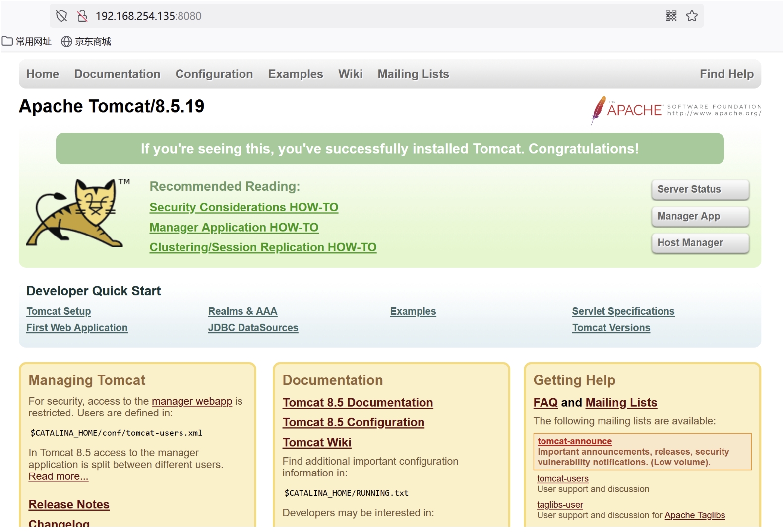Image resolution: width=783 pixels, height=532 pixels.
Task: Open the FAQ link
Action: click(x=545, y=403)
